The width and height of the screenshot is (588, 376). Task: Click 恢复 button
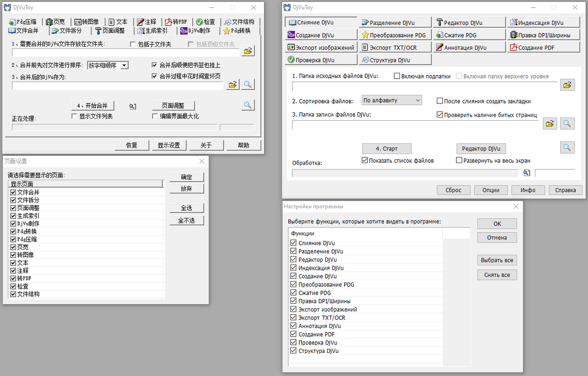click(x=132, y=145)
